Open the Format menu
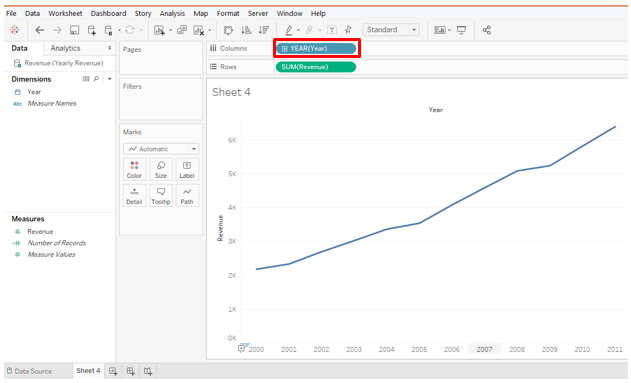Image resolution: width=631 pixels, height=383 pixels. coord(228,13)
